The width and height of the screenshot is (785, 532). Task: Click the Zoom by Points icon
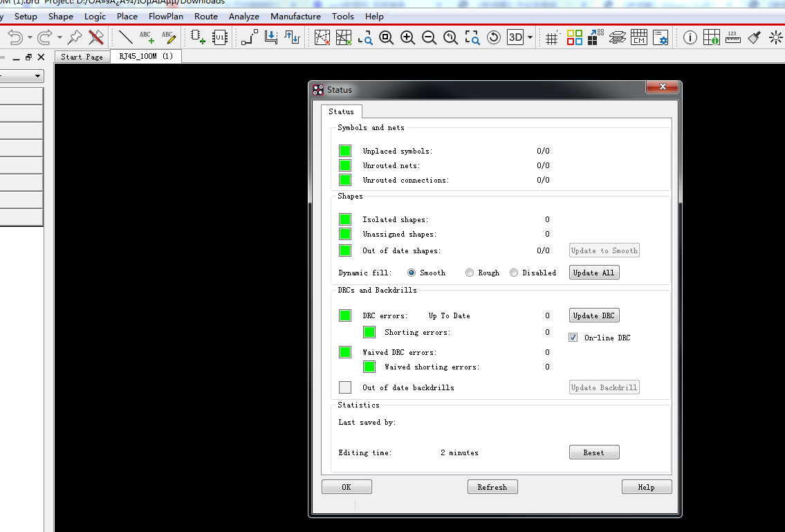(365, 37)
